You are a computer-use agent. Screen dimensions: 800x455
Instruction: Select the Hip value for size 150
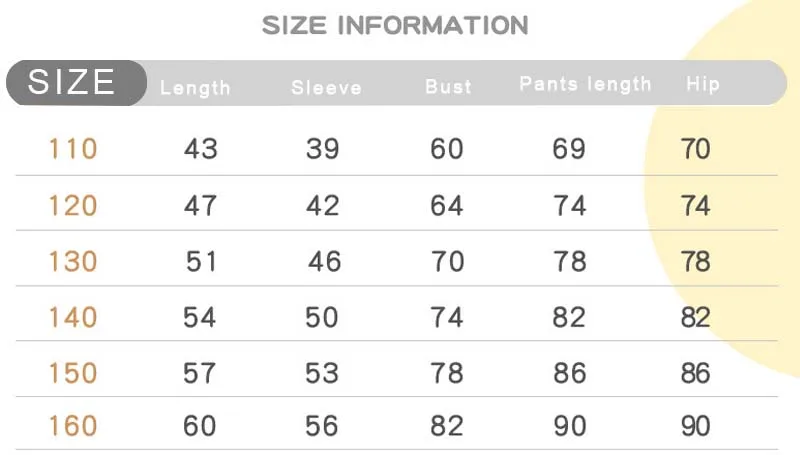(x=695, y=373)
